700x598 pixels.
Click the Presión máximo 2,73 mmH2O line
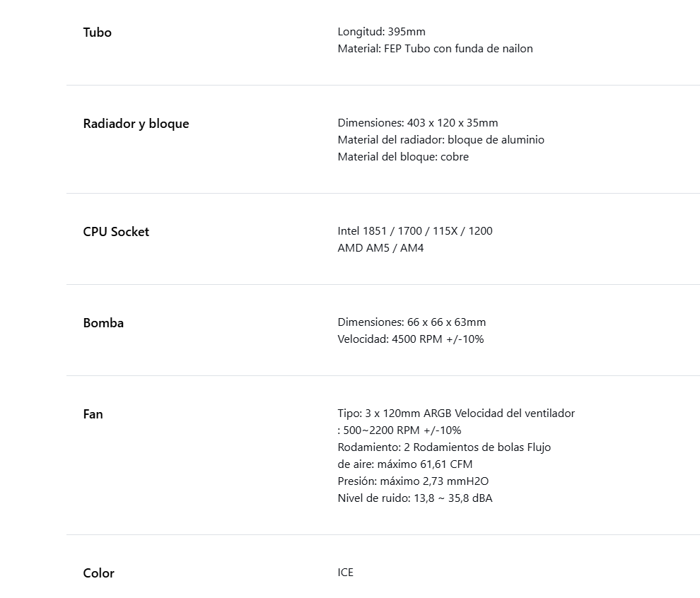click(413, 481)
